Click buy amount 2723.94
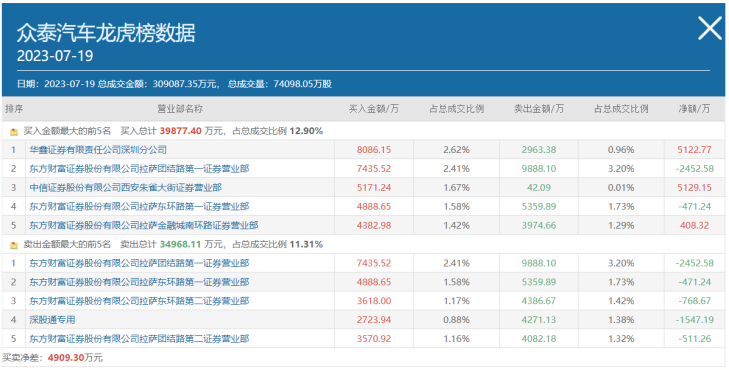 [x=374, y=320]
